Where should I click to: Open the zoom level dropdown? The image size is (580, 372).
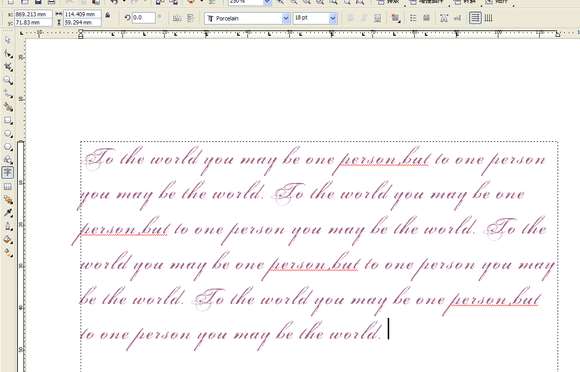pyautogui.click(x=267, y=2)
